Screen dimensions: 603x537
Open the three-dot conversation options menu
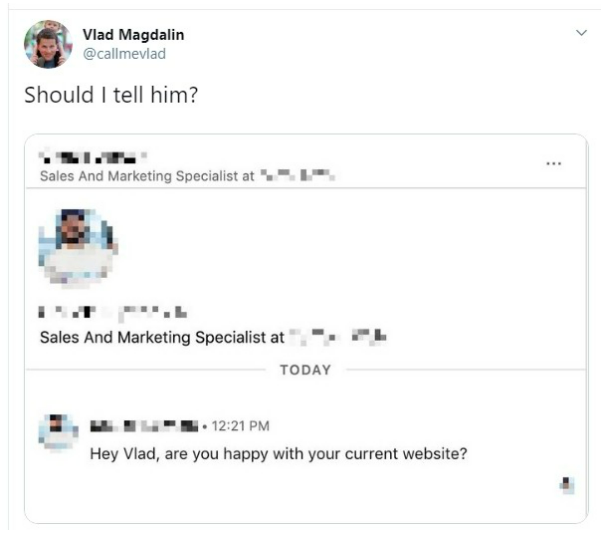coord(553,163)
